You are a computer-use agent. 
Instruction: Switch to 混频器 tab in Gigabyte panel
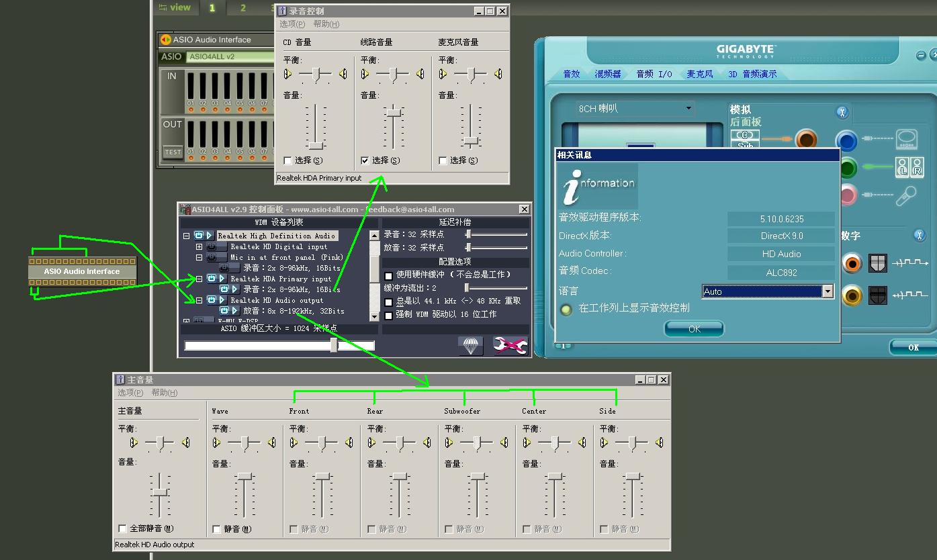[608, 74]
